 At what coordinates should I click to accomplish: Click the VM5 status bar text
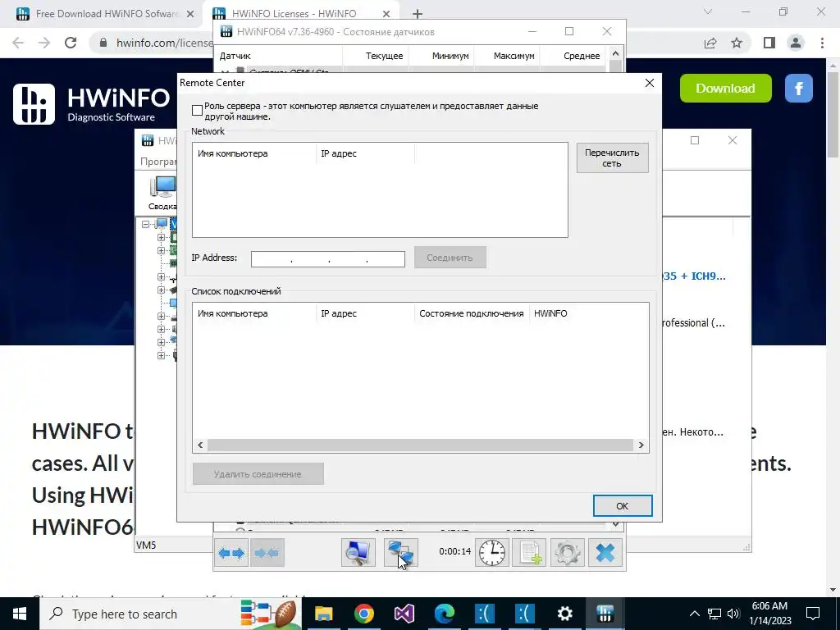pyautogui.click(x=146, y=546)
